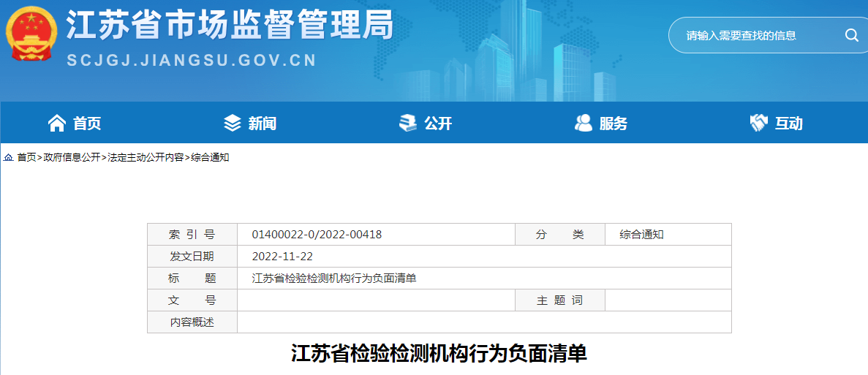Screen dimensions: 868x375
Task: Click the breadcrumb home icon
Action: (8, 158)
